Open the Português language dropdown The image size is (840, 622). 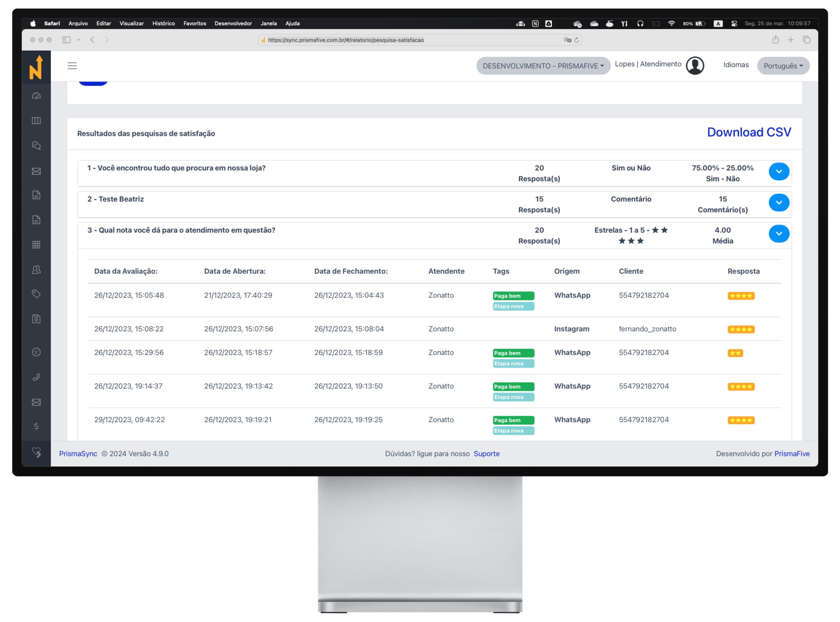783,66
